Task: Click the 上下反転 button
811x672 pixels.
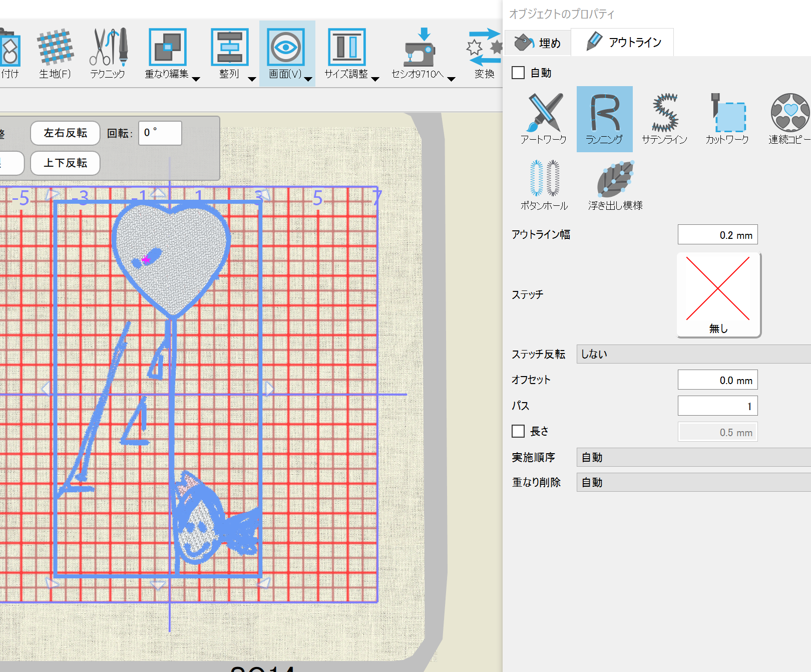Action: [65, 163]
